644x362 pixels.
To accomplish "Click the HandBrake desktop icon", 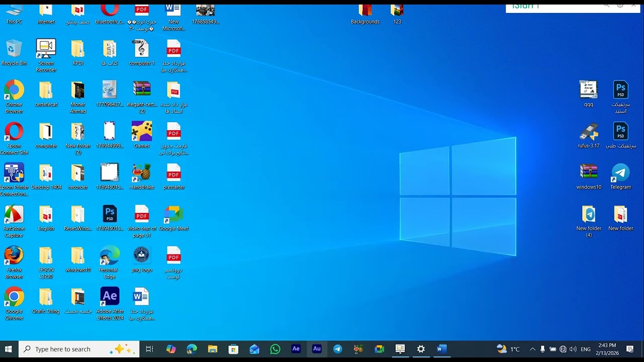I will point(141,176).
